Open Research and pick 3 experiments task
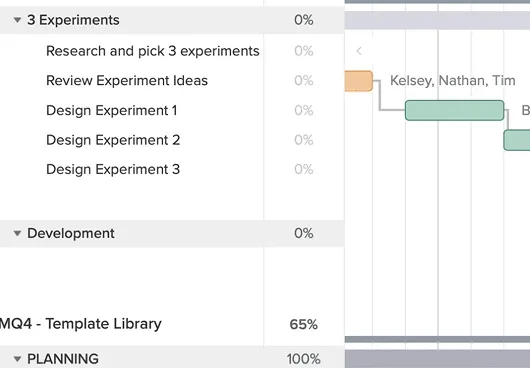The image size is (530, 368). (153, 51)
